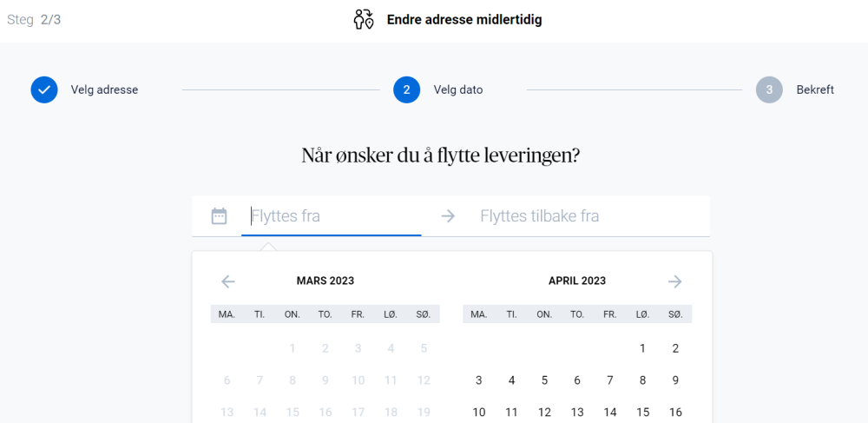868x423 pixels.
Task: Choose April 9 as the date
Action: (x=675, y=380)
